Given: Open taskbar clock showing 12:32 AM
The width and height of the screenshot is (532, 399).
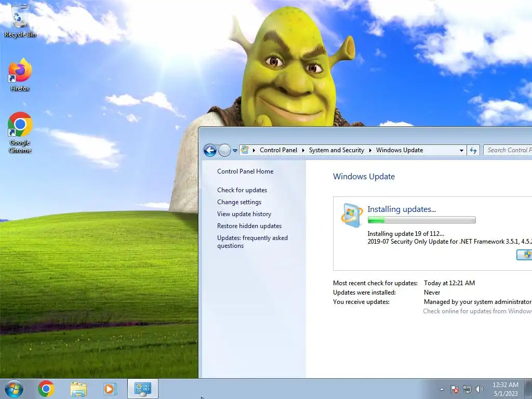Looking at the screenshot, I should pos(505,389).
